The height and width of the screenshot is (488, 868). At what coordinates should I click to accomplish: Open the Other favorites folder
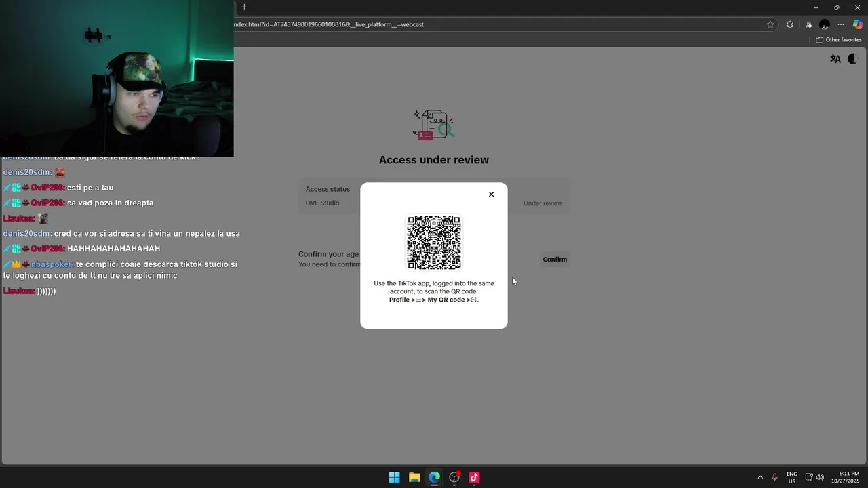tap(838, 40)
